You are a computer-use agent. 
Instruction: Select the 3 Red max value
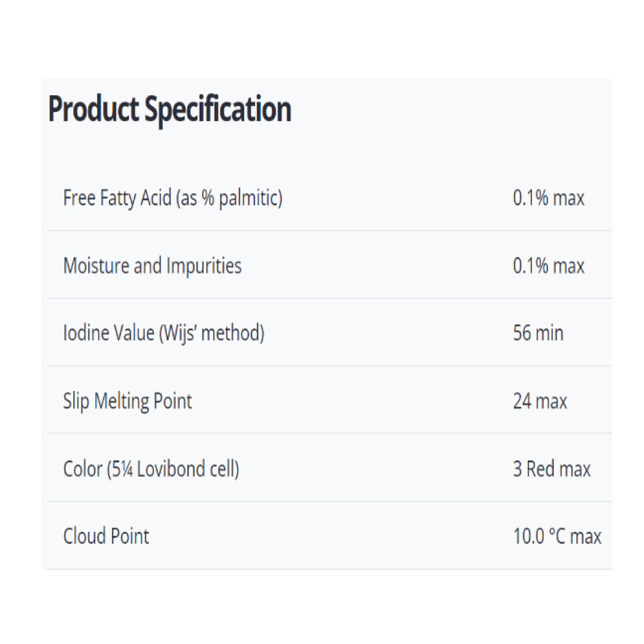click(551, 468)
